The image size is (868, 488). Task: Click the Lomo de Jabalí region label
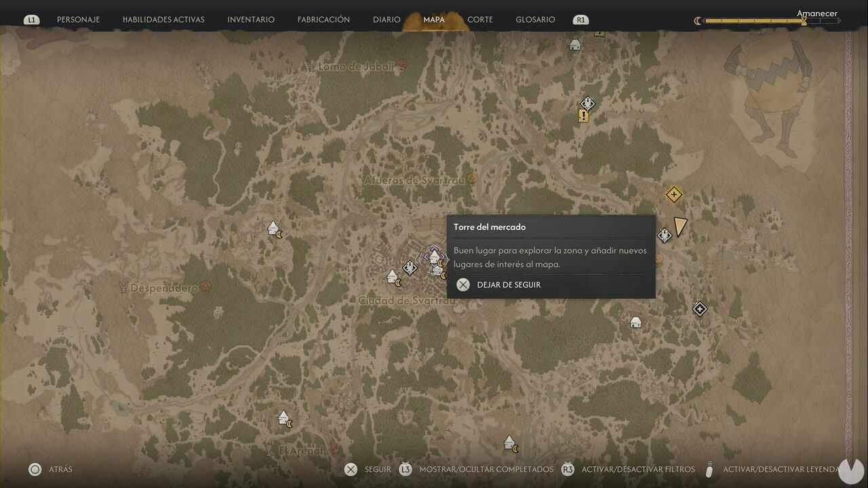pos(356,66)
